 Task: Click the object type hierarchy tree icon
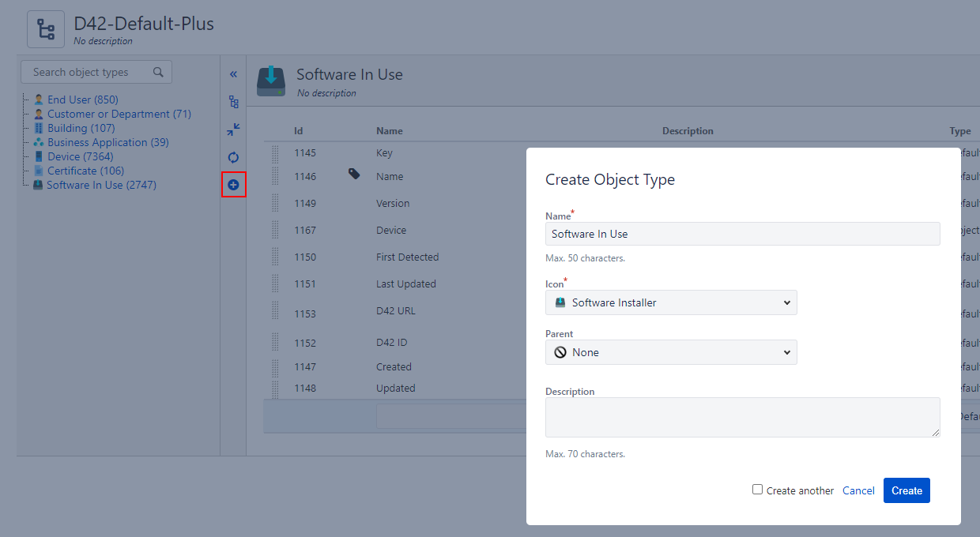pos(233,102)
